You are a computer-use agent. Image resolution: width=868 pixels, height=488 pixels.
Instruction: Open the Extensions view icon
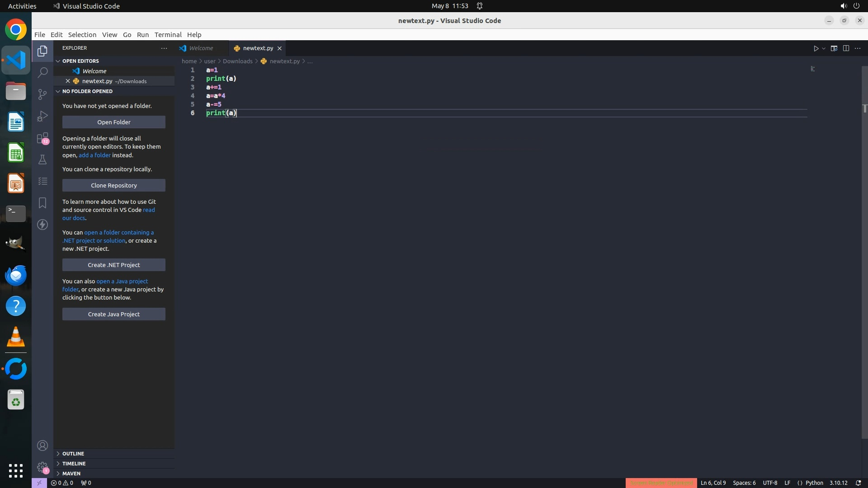(x=42, y=138)
